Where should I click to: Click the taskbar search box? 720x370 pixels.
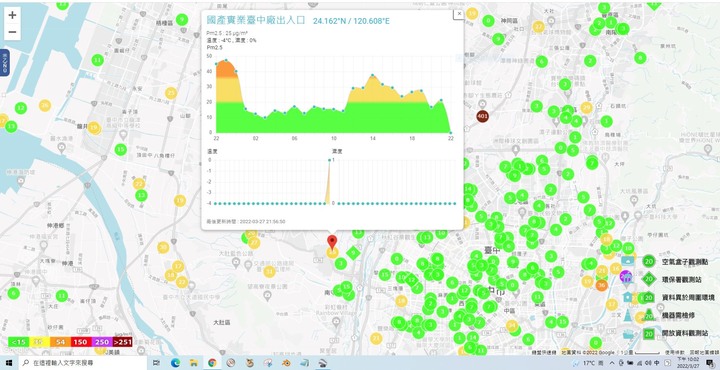tap(84, 363)
